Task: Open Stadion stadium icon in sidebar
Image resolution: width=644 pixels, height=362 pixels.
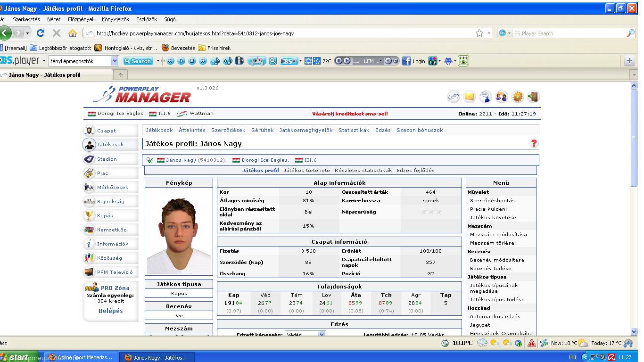Action: (89, 159)
